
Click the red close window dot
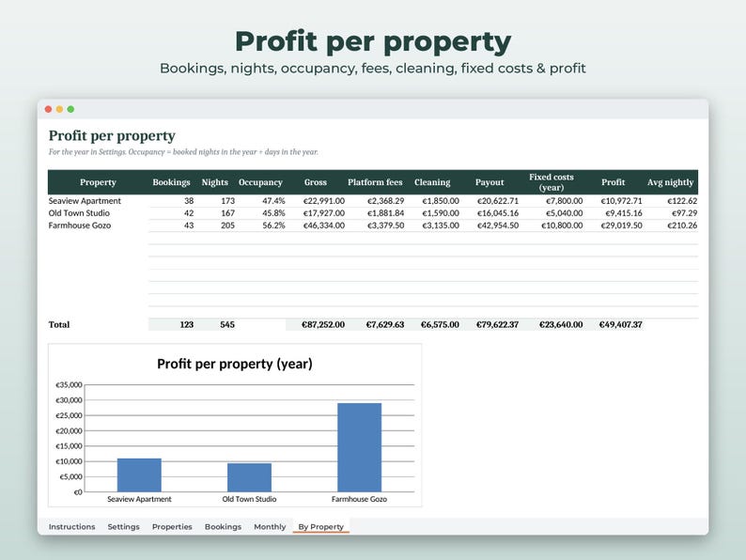click(x=48, y=109)
